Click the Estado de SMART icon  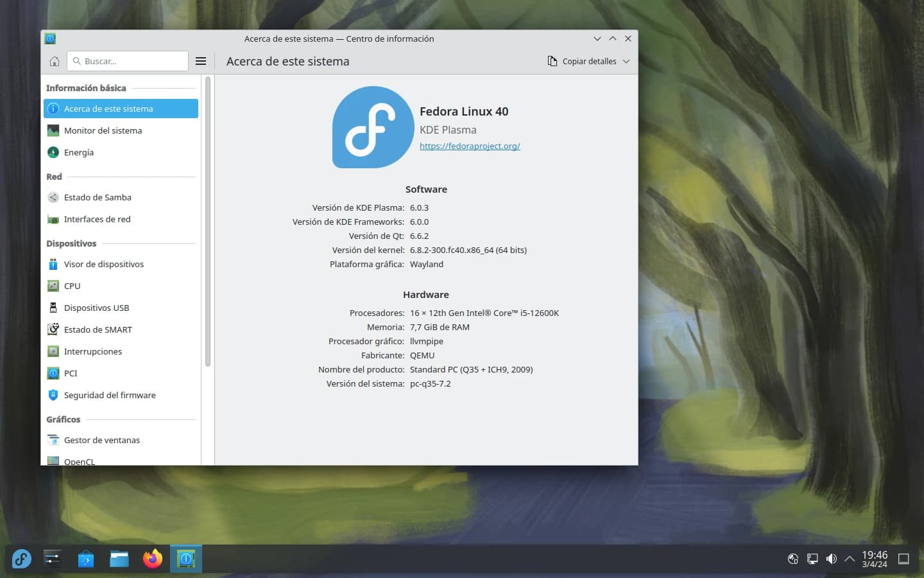(x=53, y=329)
